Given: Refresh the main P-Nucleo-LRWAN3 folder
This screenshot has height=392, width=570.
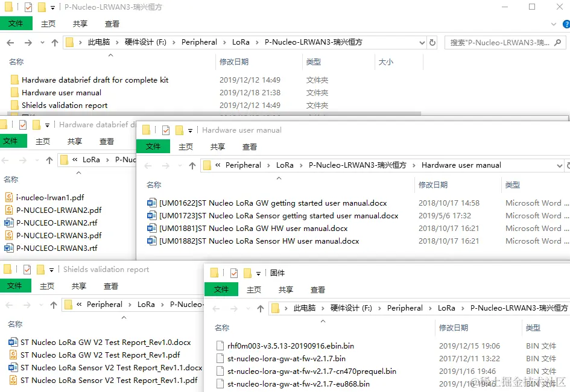Looking at the screenshot, I should (432, 42).
